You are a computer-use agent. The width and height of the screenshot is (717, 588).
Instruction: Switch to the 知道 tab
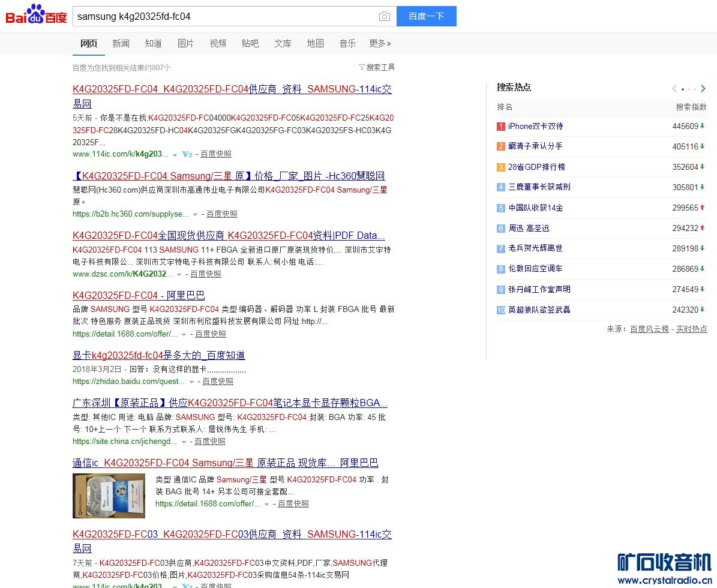point(153,43)
